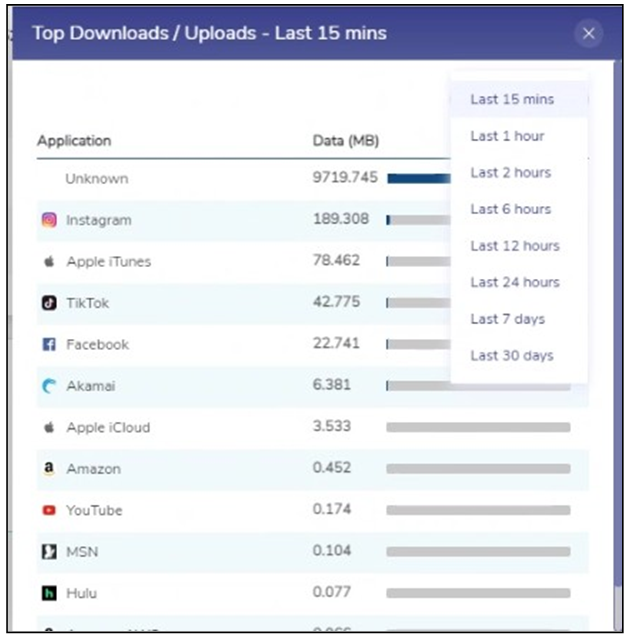Viewport: 631px width, 637px height.
Task: Sort by Data (MB) column header
Action: [x=346, y=141]
